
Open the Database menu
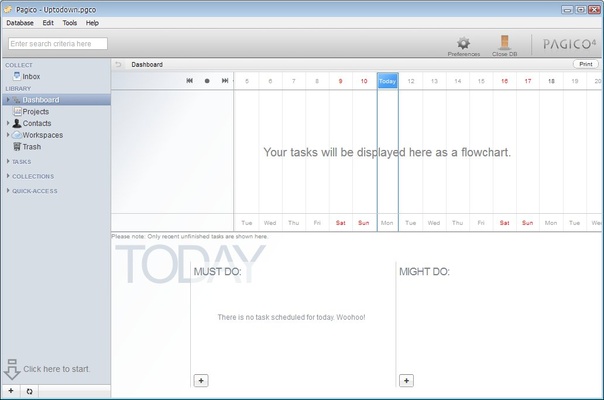[x=20, y=23]
